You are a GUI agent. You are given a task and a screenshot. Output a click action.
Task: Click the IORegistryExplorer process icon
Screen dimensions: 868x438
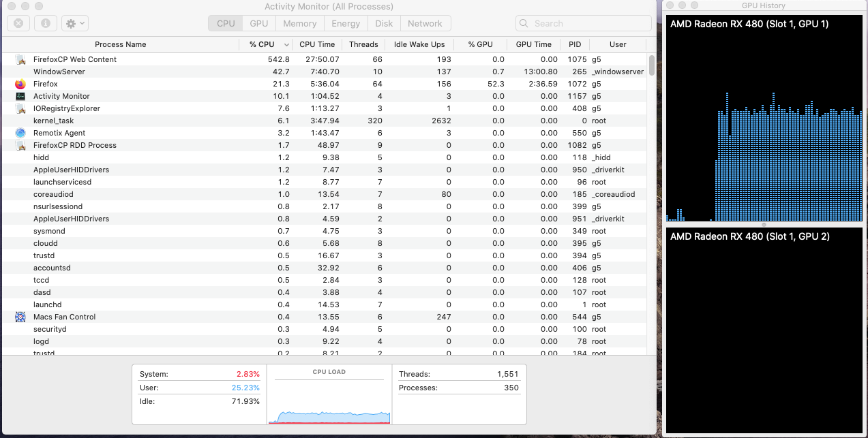point(20,108)
